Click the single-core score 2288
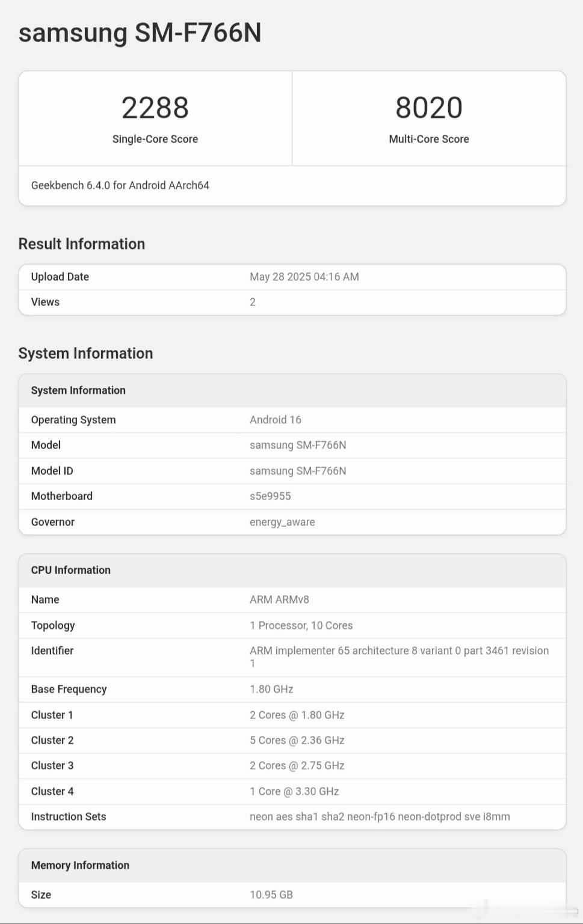The image size is (583, 924). coord(155,108)
